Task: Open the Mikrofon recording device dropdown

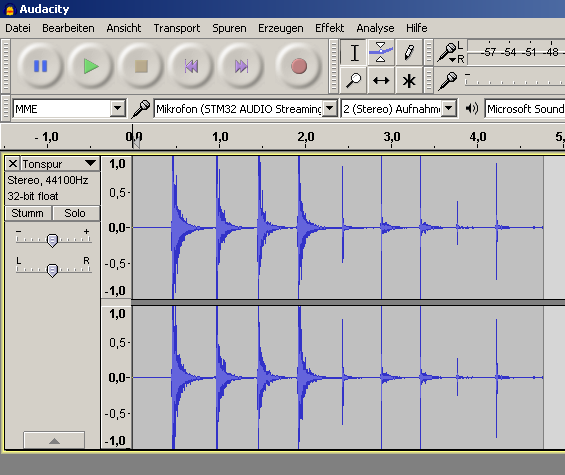Action: pyautogui.click(x=246, y=108)
